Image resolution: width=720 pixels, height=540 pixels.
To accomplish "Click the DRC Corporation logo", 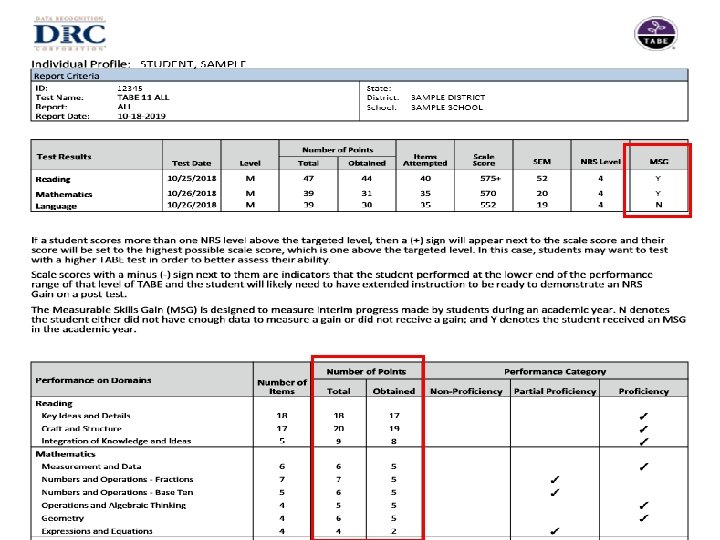I will coord(70,34).
